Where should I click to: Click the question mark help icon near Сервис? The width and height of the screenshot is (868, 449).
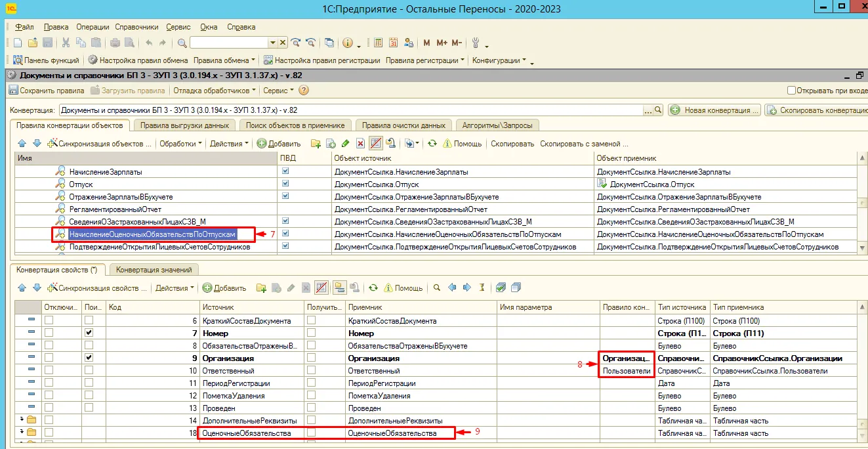tap(304, 90)
